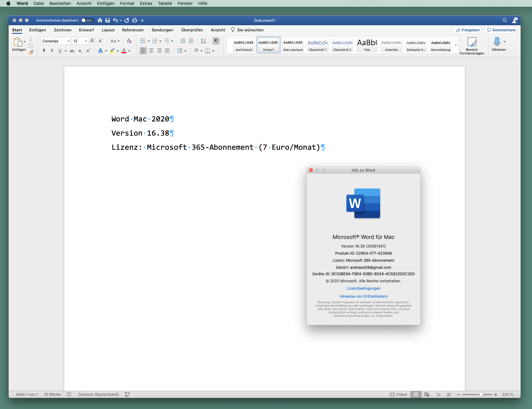Print document via printer icon
This screenshot has height=409, width=532.
(x=135, y=20)
